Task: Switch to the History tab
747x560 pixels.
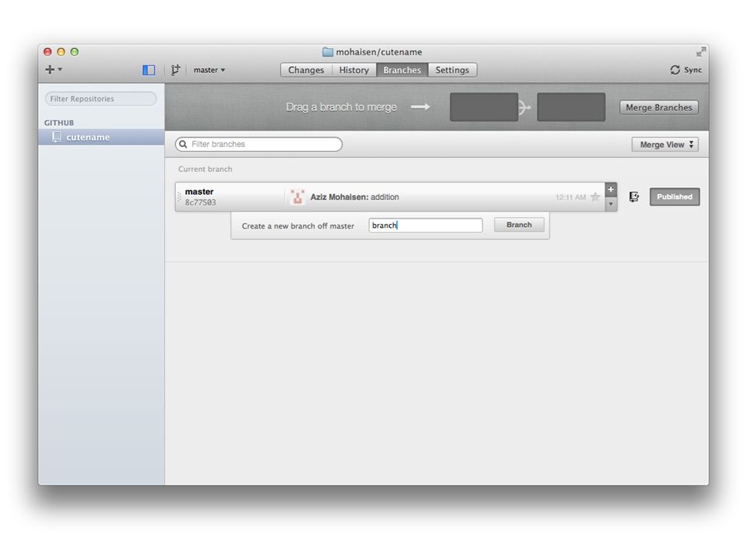Action: (353, 70)
